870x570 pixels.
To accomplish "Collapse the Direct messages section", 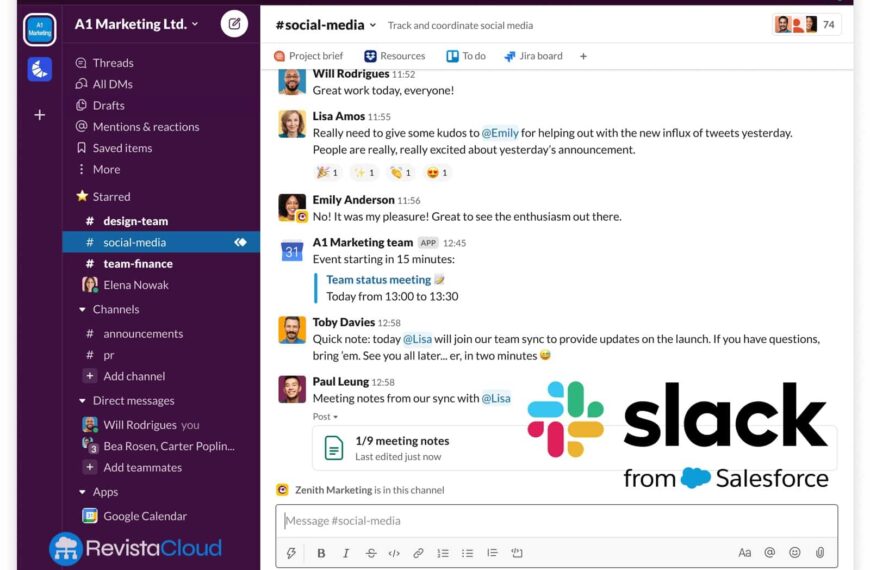I will pos(82,400).
